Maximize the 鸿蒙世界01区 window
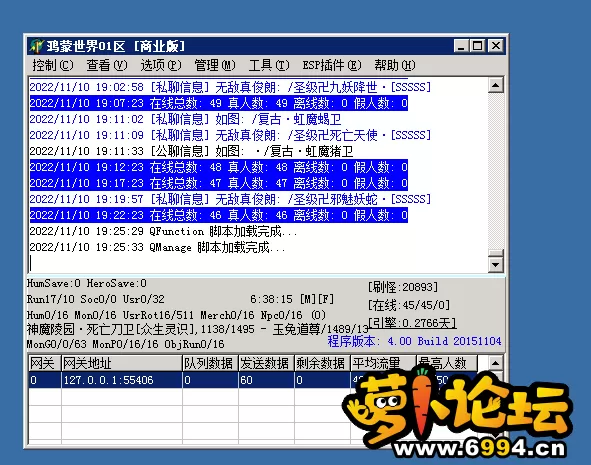 478,46
